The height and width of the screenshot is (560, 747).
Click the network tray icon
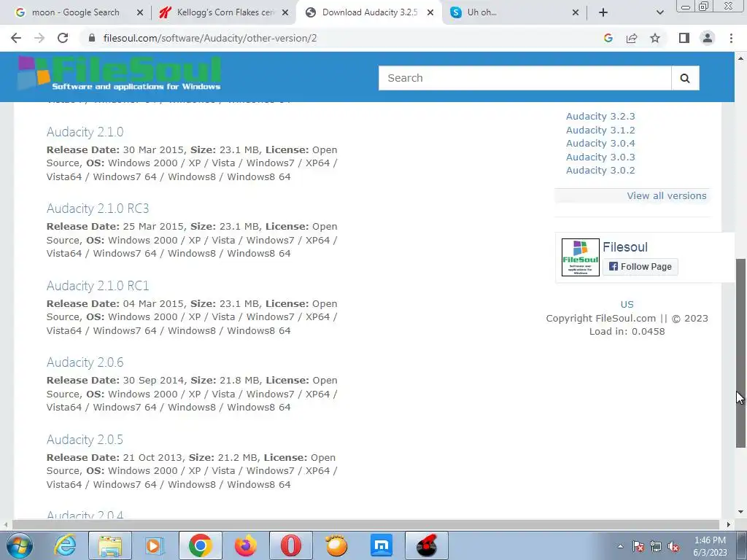(x=656, y=547)
